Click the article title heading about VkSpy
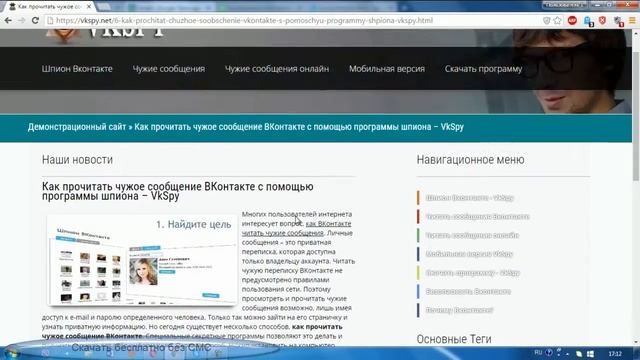The width and height of the screenshot is (640, 360). click(x=178, y=191)
